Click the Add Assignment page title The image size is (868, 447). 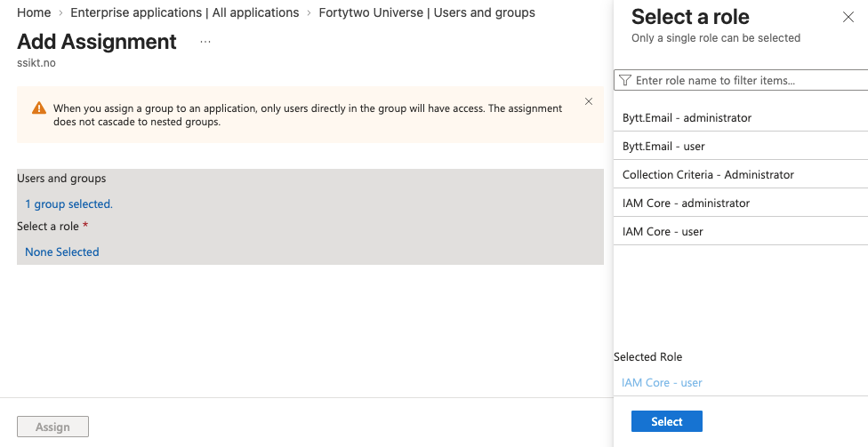(x=97, y=42)
